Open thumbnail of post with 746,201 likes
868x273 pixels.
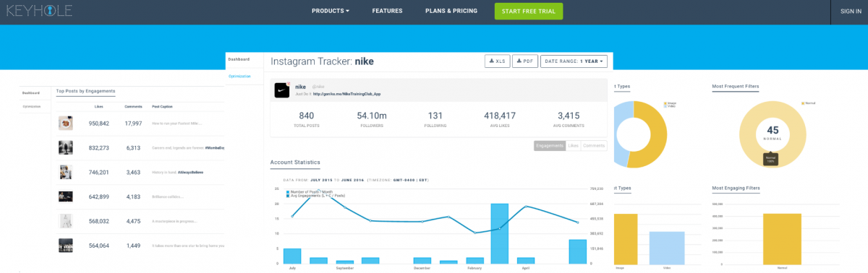tap(66, 172)
